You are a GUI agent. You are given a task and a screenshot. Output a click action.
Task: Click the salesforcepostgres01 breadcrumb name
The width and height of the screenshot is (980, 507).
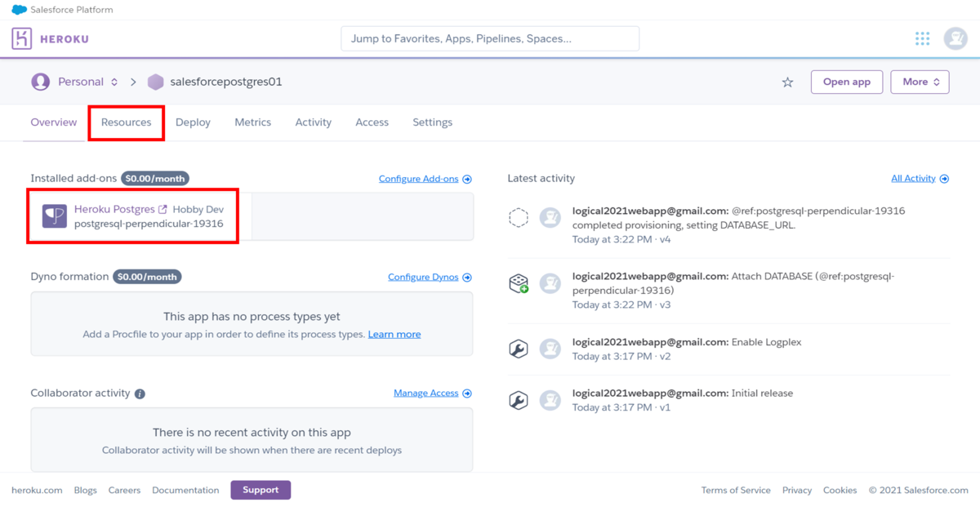226,82
